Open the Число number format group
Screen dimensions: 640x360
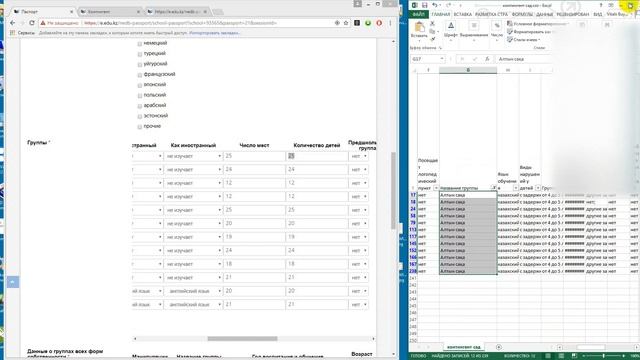point(497,31)
